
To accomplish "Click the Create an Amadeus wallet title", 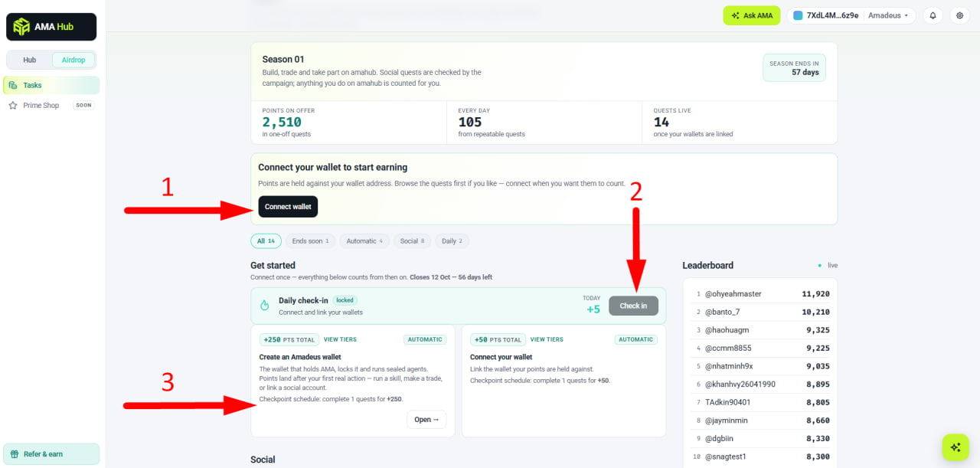I will [x=300, y=357].
